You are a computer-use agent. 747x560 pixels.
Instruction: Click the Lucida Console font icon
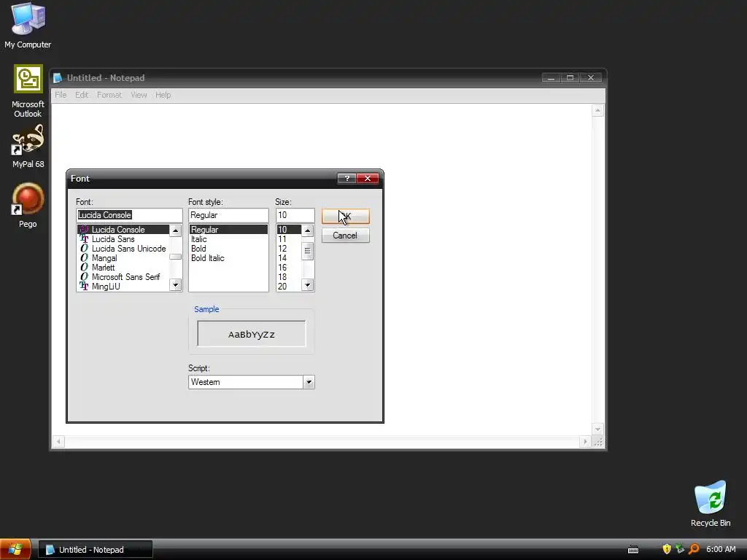(84, 230)
